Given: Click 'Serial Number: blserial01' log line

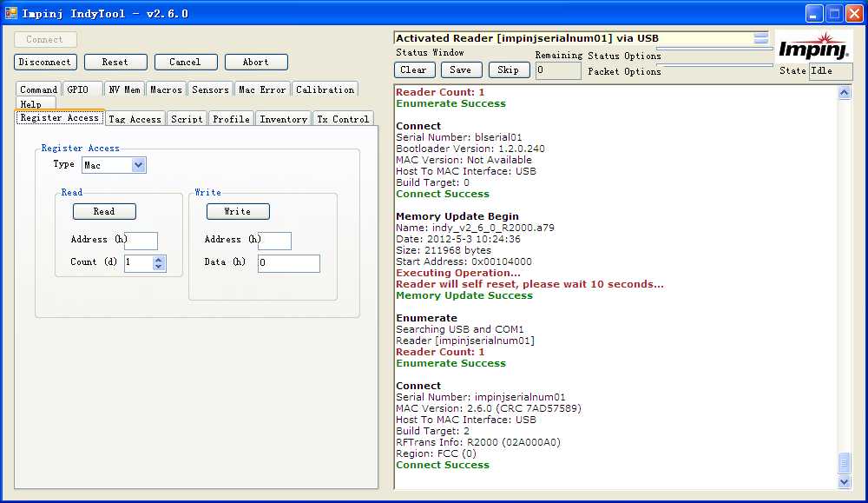Looking at the screenshot, I should [x=458, y=137].
